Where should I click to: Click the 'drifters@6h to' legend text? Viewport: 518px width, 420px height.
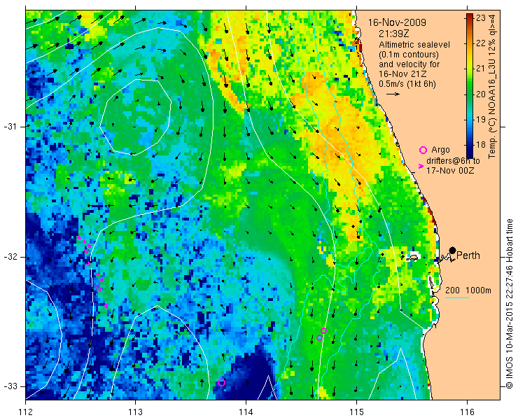[453, 160]
